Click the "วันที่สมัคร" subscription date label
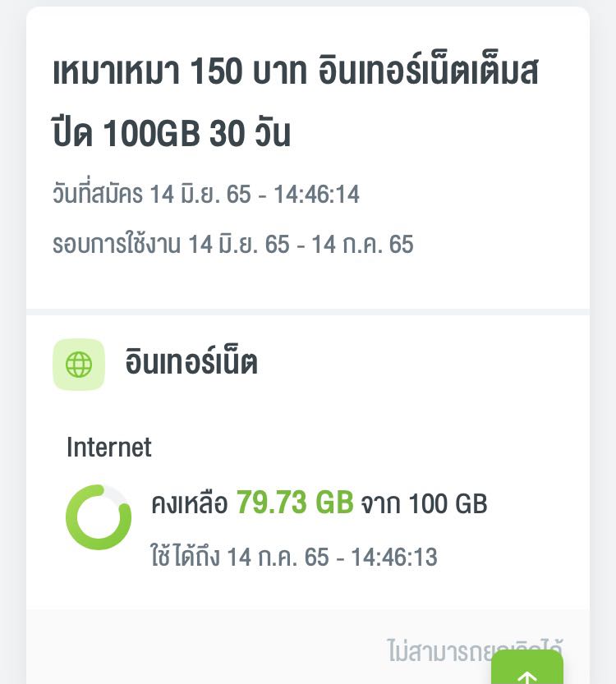The height and width of the screenshot is (684, 616). tap(98, 195)
